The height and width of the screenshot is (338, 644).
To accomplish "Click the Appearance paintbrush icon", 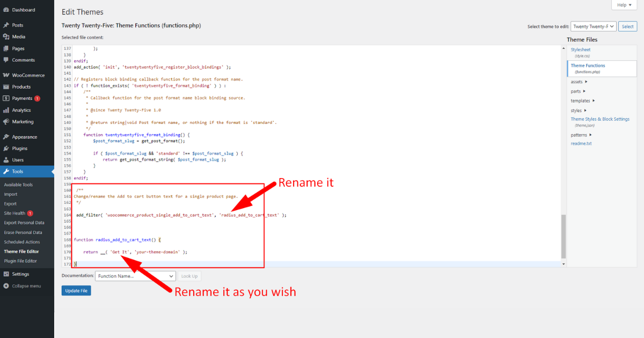I will pyautogui.click(x=6, y=137).
